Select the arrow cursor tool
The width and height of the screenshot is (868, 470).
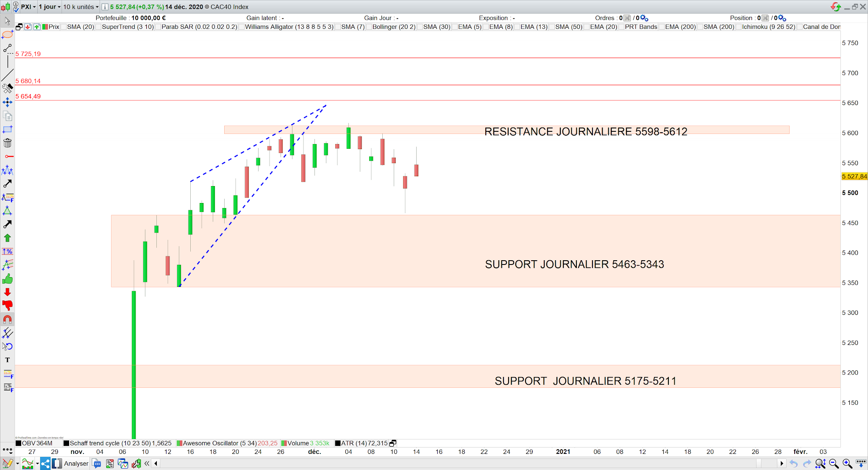click(x=7, y=21)
